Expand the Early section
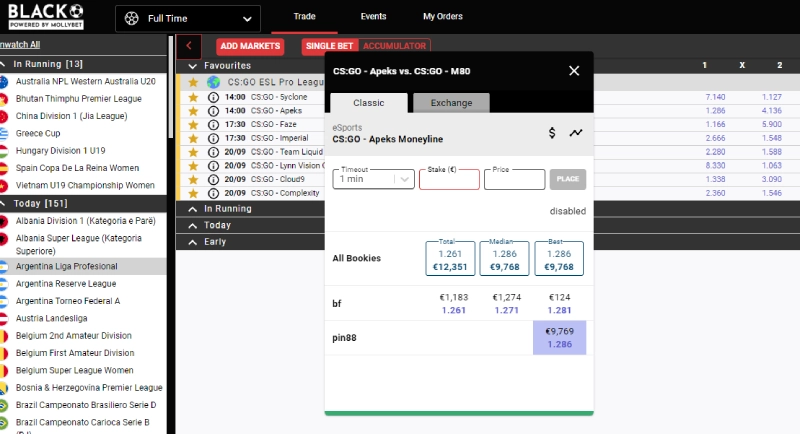Viewport: 800px width, 434px height. 192,242
